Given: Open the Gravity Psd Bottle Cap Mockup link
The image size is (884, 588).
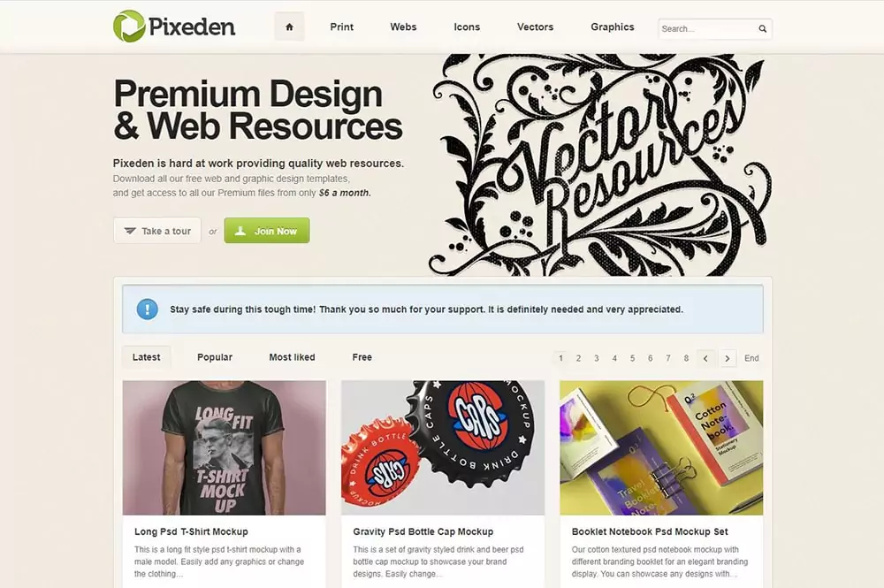Looking at the screenshot, I should (423, 531).
